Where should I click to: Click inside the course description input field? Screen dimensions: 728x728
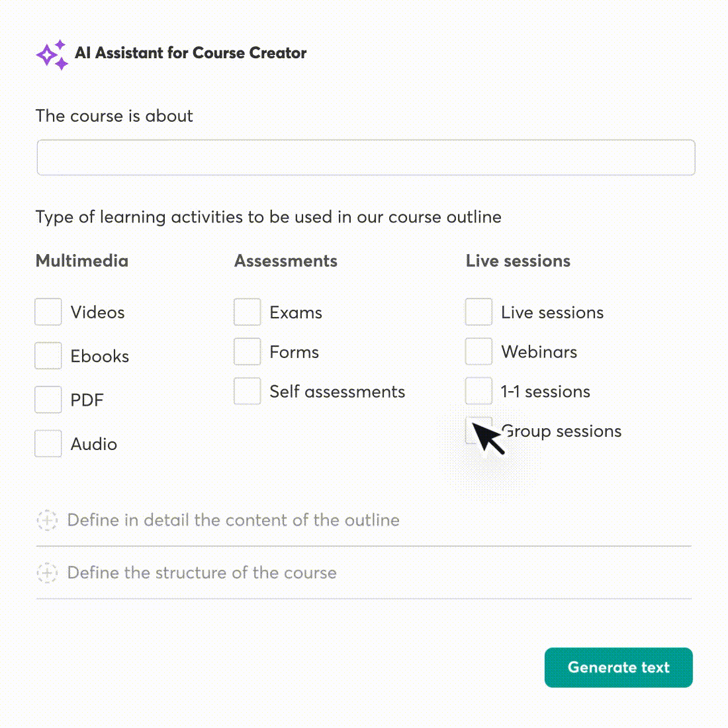(364, 157)
